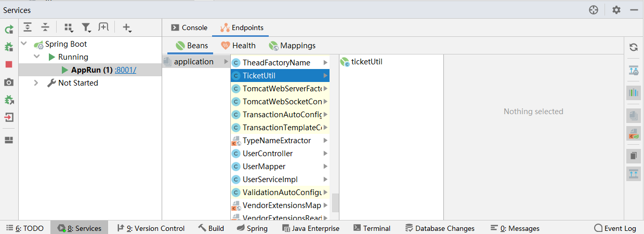The image size is (644, 234).
Task: Open the Database Changes tool window
Action: tap(440, 228)
